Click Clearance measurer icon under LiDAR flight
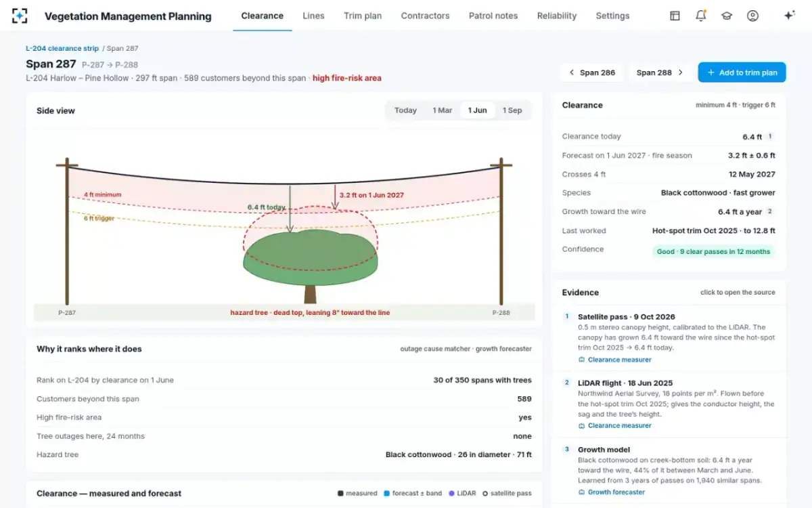Viewport: 812px width, 508px height. [581, 425]
